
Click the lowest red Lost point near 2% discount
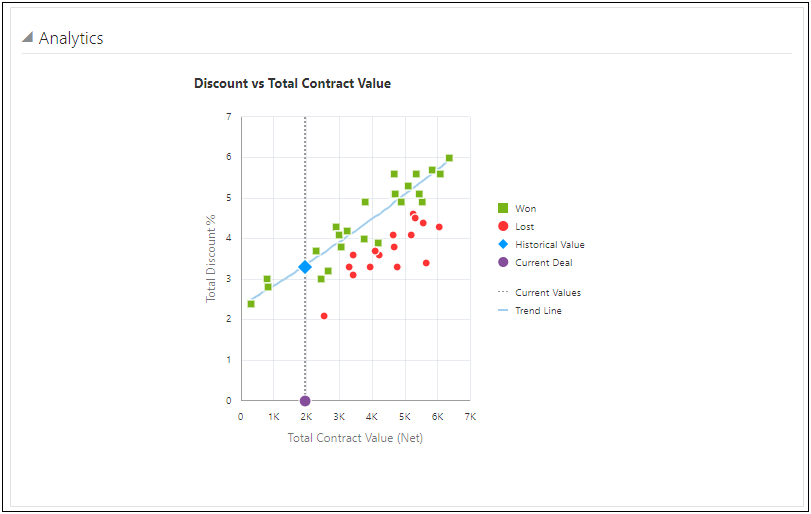(324, 316)
